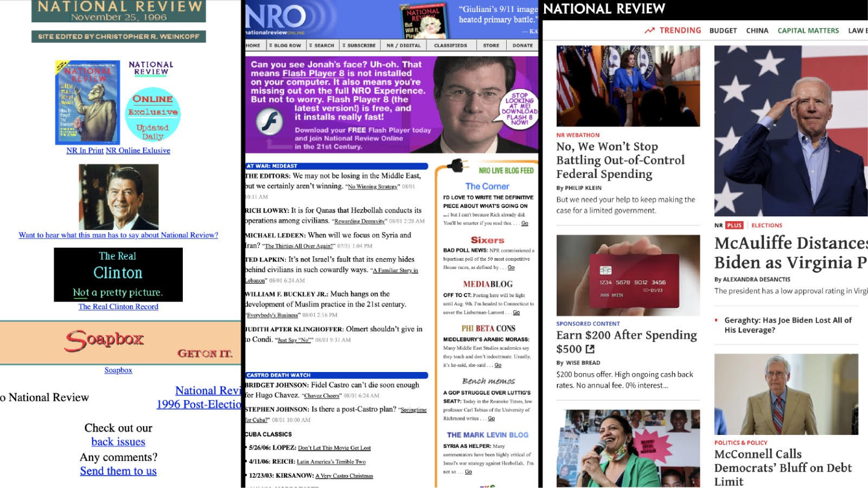Click the trending arrow icon

[649, 30]
